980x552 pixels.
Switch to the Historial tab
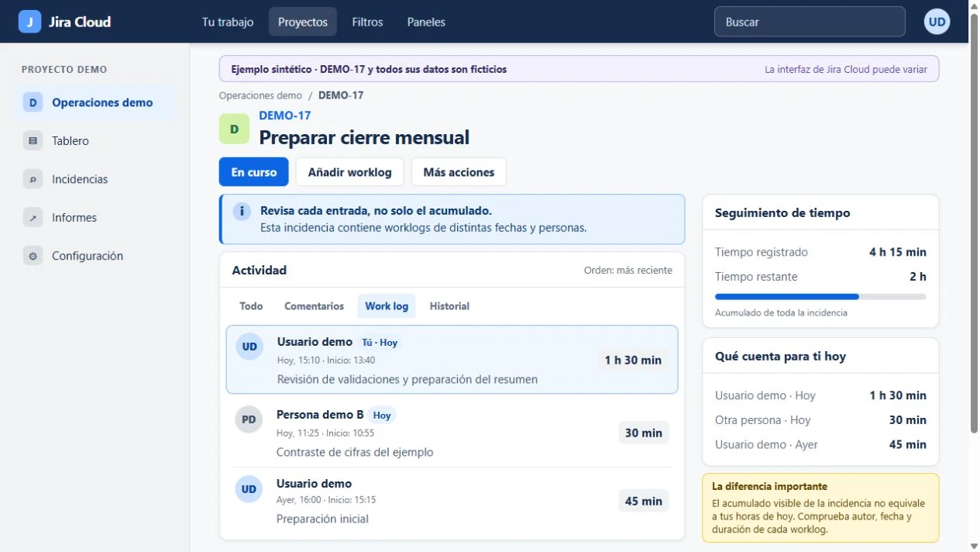point(449,306)
